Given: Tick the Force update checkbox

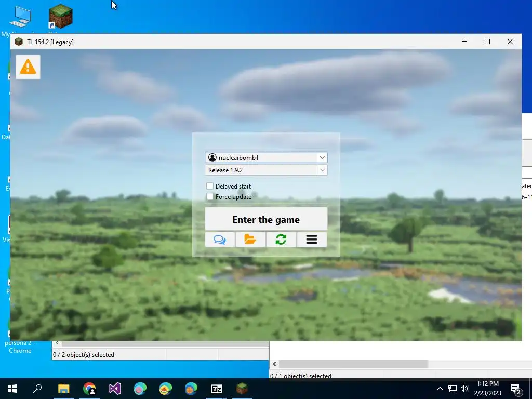Looking at the screenshot, I should [x=210, y=196].
